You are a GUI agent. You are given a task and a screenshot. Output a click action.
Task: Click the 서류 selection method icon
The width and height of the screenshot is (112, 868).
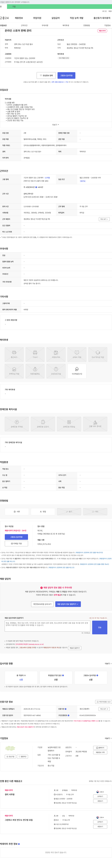coord(17,511)
